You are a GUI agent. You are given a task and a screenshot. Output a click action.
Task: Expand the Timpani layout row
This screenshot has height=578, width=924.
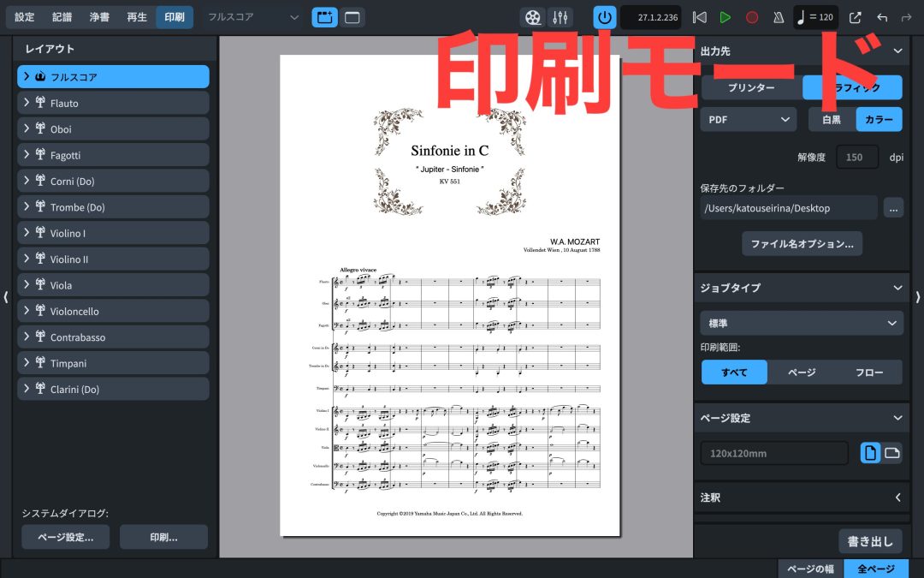point(27,363)
